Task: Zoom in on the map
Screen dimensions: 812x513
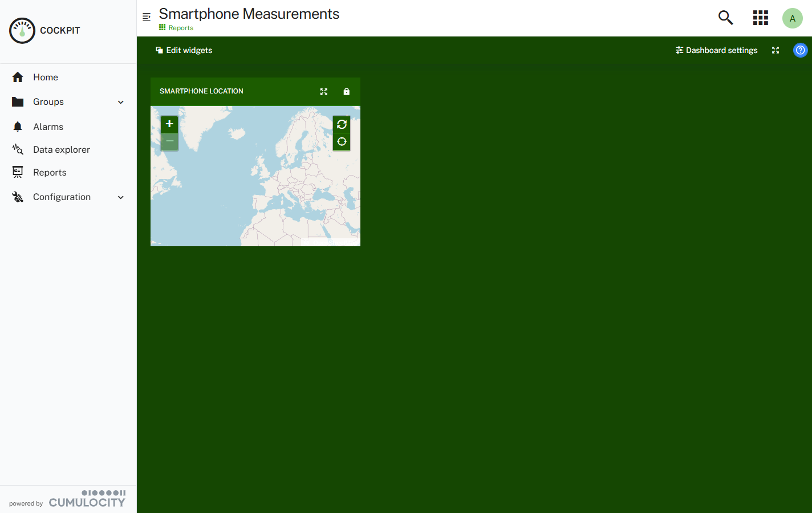Action: coord(169,124)
